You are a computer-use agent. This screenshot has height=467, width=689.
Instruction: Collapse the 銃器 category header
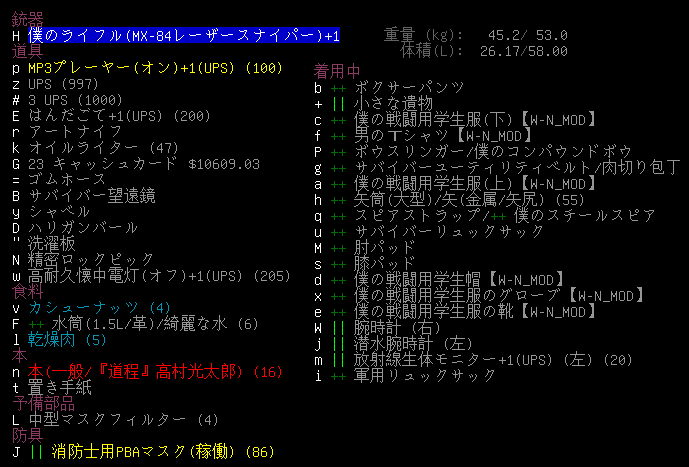tap(27, 19)
